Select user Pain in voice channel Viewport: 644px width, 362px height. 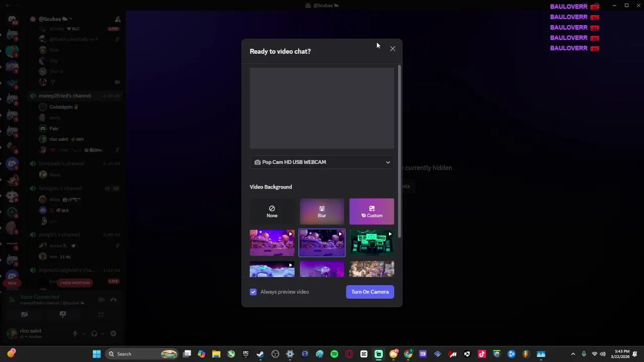tap(54, 128)
